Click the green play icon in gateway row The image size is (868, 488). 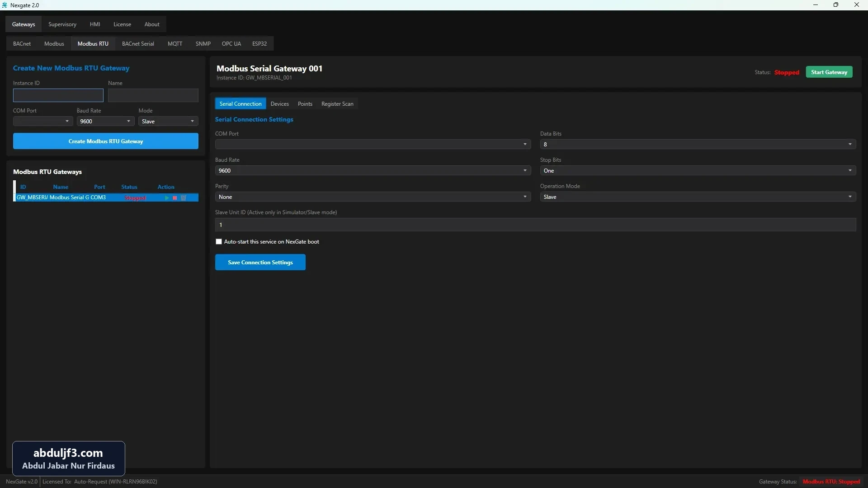click(x=167, y=198)
